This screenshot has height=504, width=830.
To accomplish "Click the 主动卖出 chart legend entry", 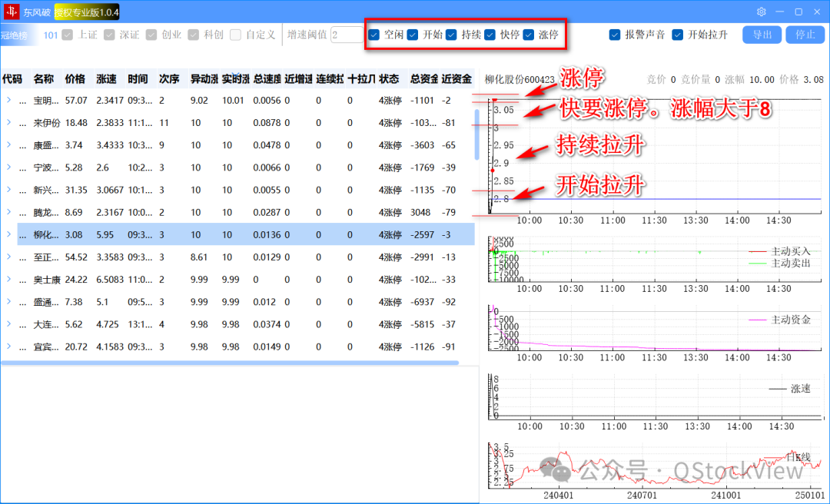I will (780, 263).
